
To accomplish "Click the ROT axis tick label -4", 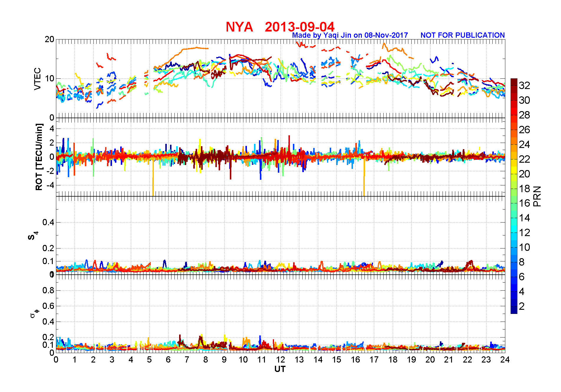I will [x=50, y=185].
